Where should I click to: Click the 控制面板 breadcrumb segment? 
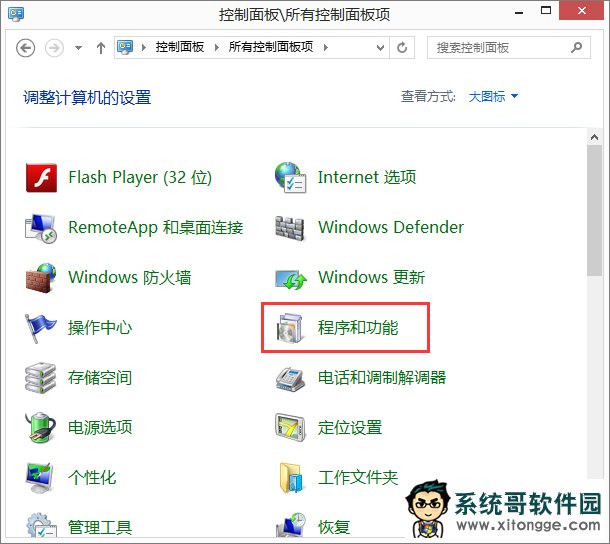(181, 48)
